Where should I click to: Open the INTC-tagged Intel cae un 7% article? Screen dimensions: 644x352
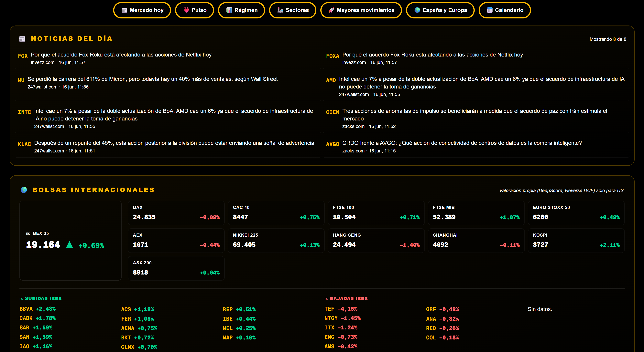tap(173, 115)
